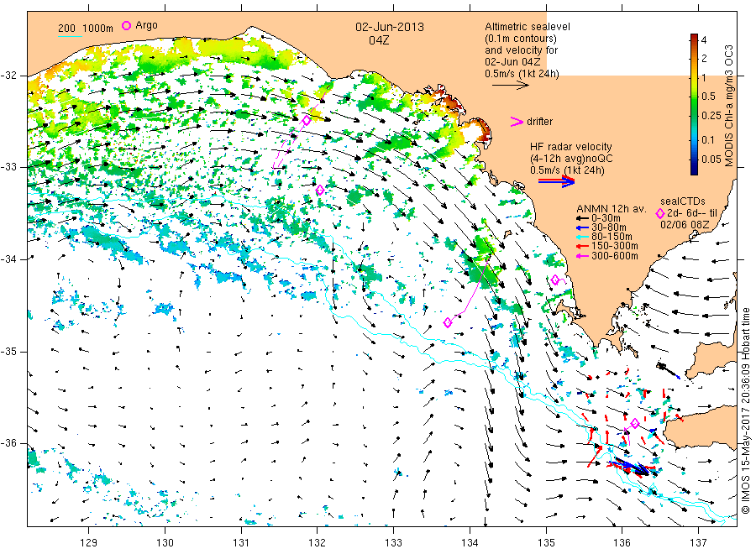Click the MODIS Chl-a color bar

click(694, 104)
